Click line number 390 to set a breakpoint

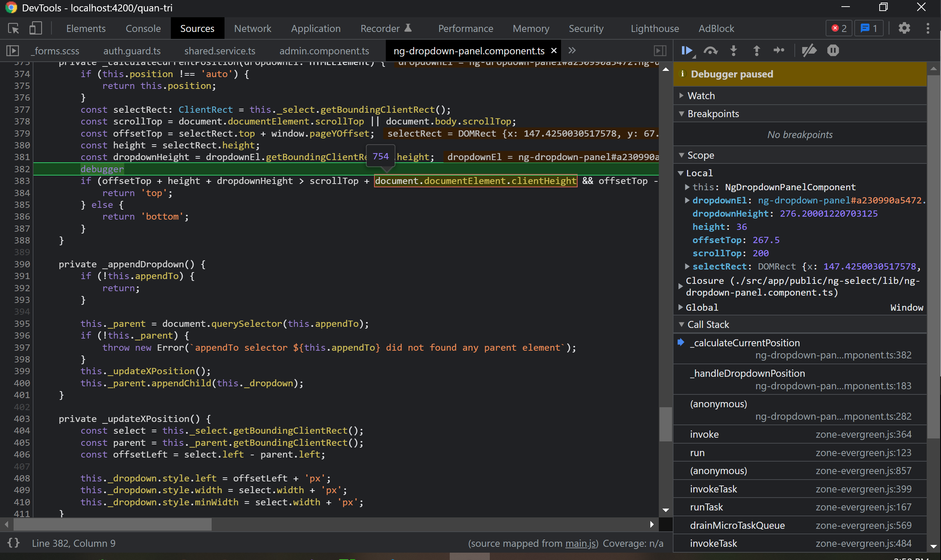pyautogui.click(x=22, y=264)
